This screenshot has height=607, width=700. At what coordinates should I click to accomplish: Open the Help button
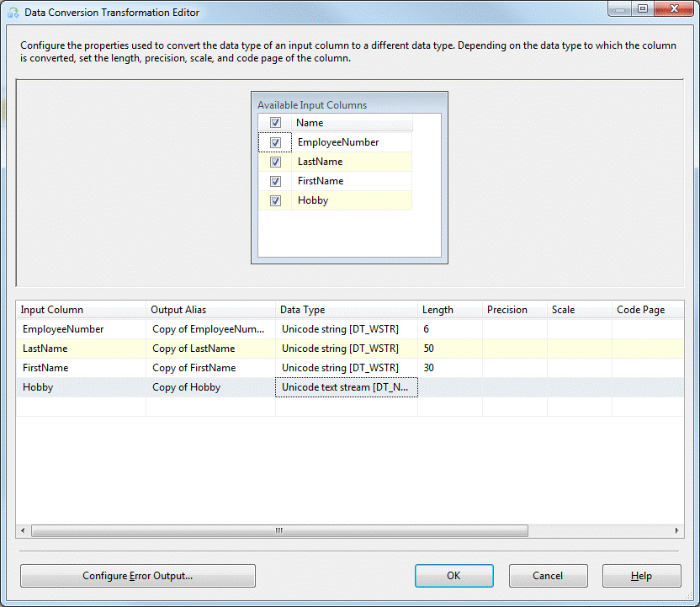(x=641, y=576)
